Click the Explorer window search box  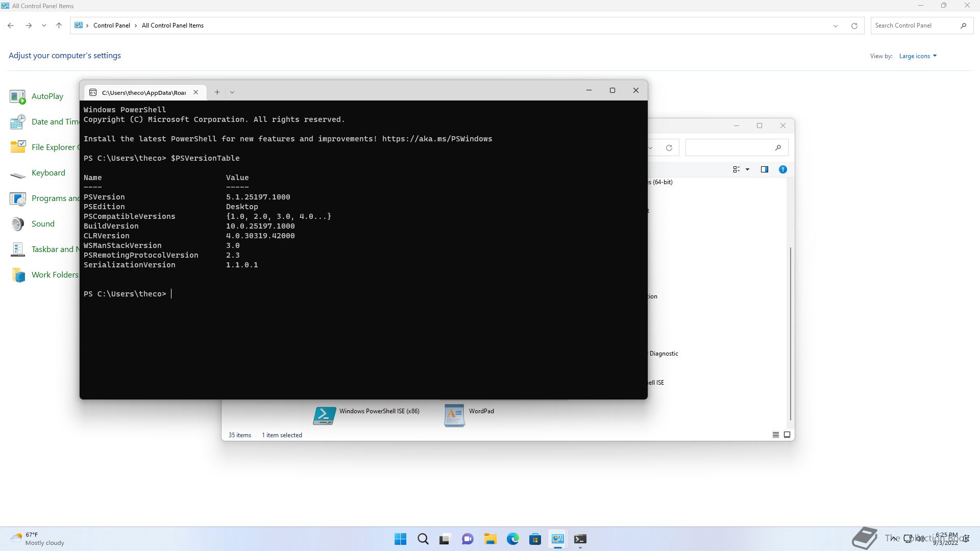[x=737, y=148]
